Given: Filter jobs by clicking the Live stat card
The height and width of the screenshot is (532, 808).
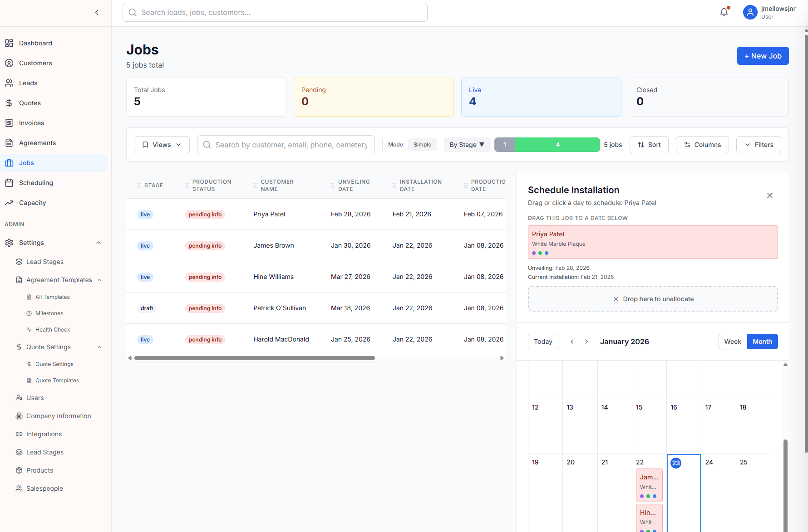Looking at the screenshot, I should pyautogui.click(x=541, y=97).
